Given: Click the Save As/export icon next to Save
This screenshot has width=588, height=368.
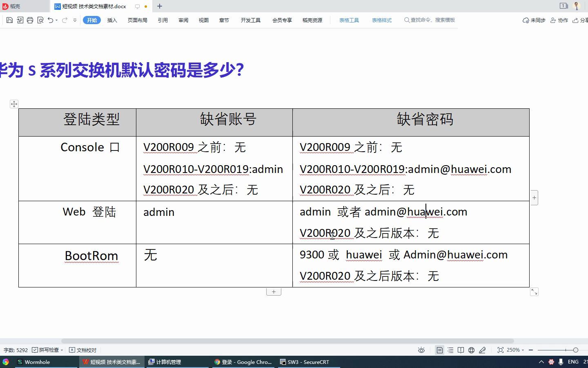Looking at the screenshot, I should pyautogui.click(x=20, y=20).
